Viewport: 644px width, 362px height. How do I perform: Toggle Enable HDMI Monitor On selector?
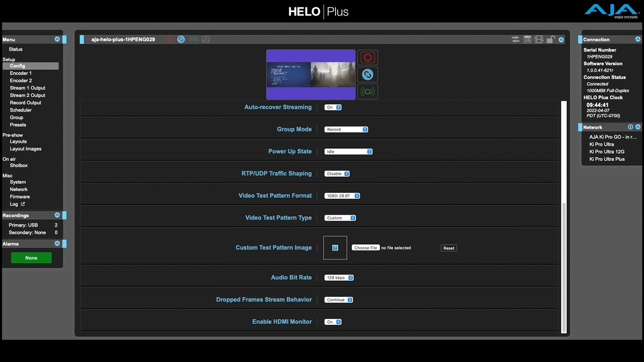(x=333, y=322)
